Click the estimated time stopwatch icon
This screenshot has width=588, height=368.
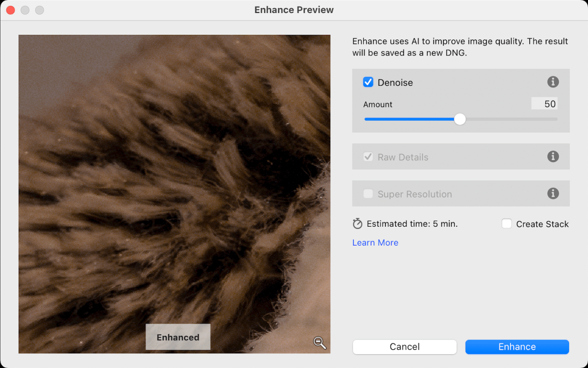[357, 224]
